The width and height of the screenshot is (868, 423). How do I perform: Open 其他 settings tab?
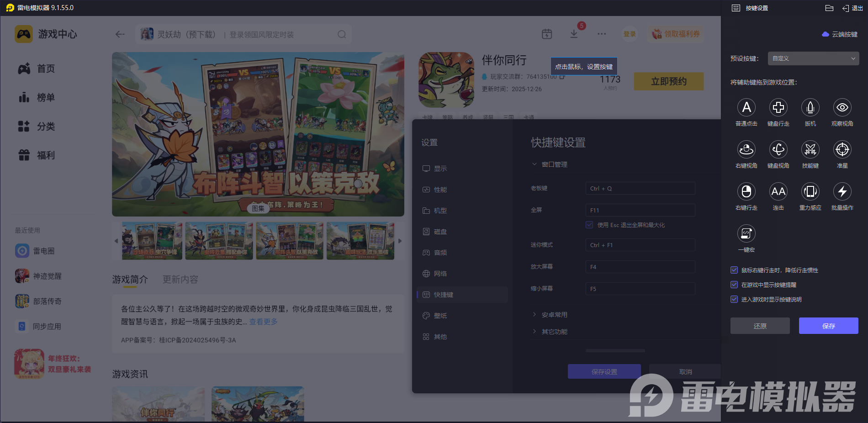462,337
